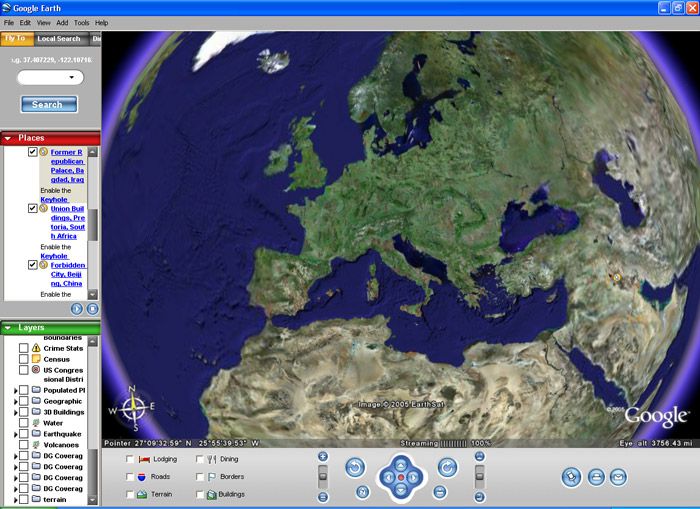Play the tour of Places
Viewport: 700px width, 509px height.
(x=77, y=309)
